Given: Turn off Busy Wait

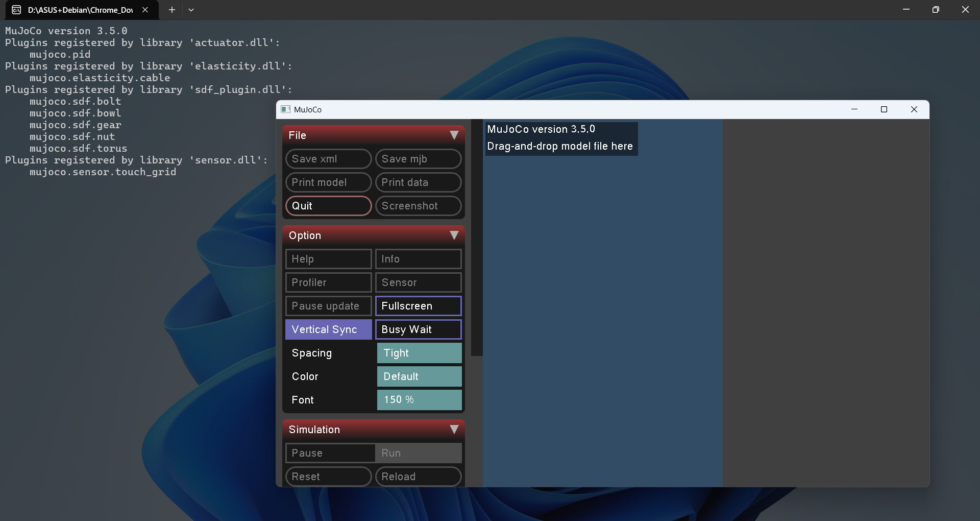Looking at the screenshot, I should (418, 329).
